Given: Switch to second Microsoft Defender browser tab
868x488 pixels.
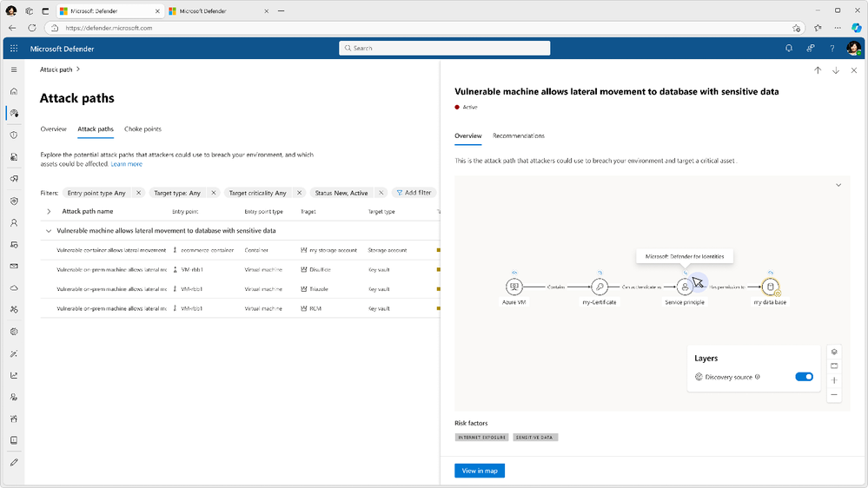Looking at the screenshot, I should (x=218, y=11).
